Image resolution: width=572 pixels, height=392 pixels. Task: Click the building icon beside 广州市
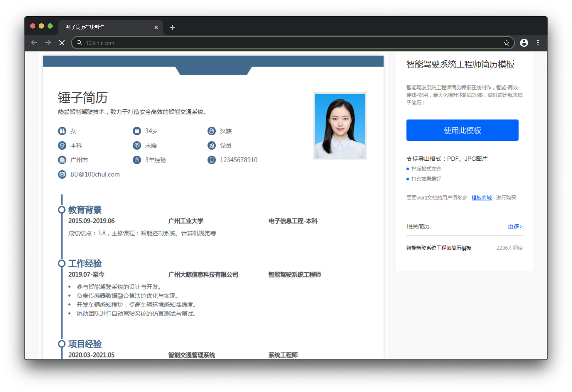62,160
